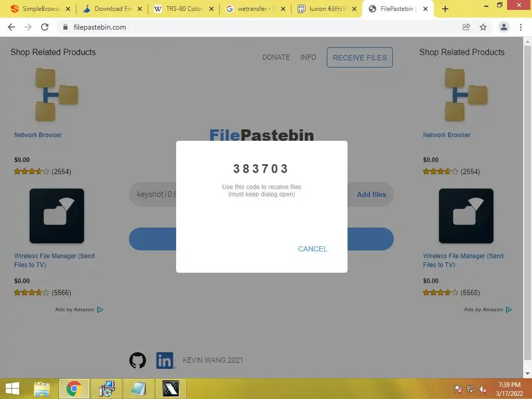
Task: Open the Windows Start button
Action: pyautogui.click(x=12, y=389)
